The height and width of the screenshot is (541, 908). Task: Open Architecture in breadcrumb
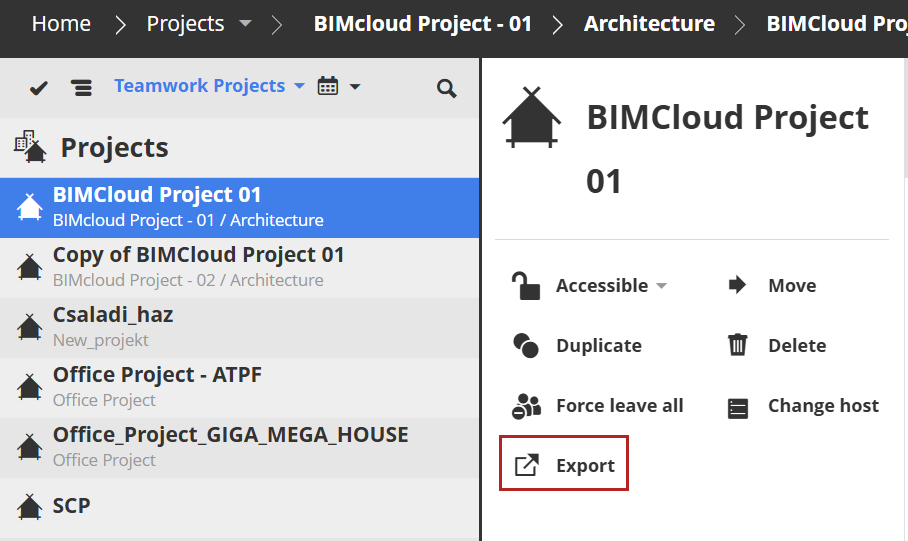649,24
